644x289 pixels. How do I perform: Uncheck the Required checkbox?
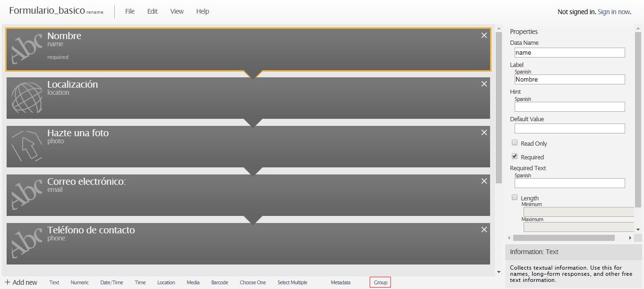515,157
